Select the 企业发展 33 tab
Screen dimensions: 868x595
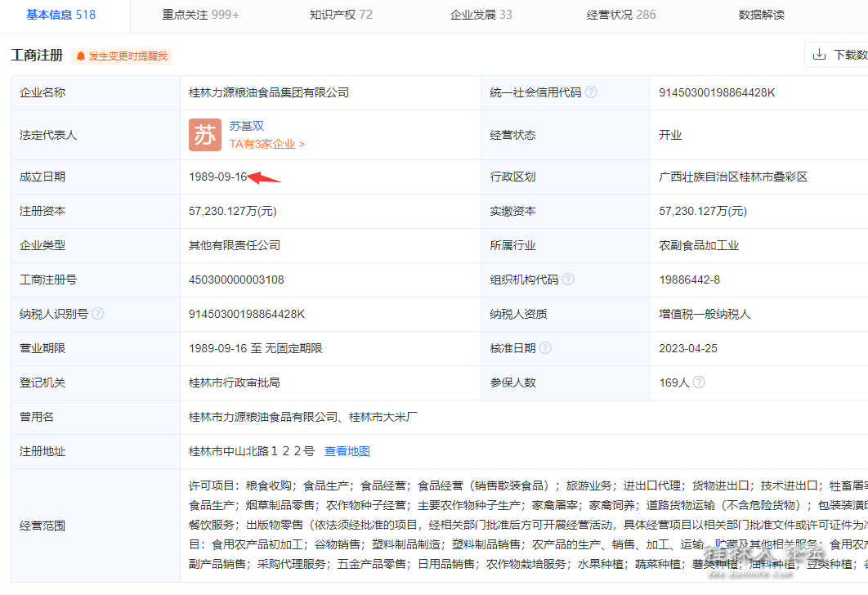point(481,15)
